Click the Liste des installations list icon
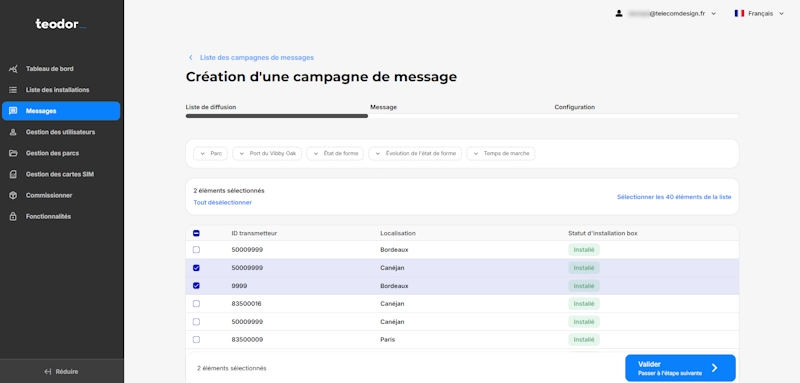 (13, 90)
